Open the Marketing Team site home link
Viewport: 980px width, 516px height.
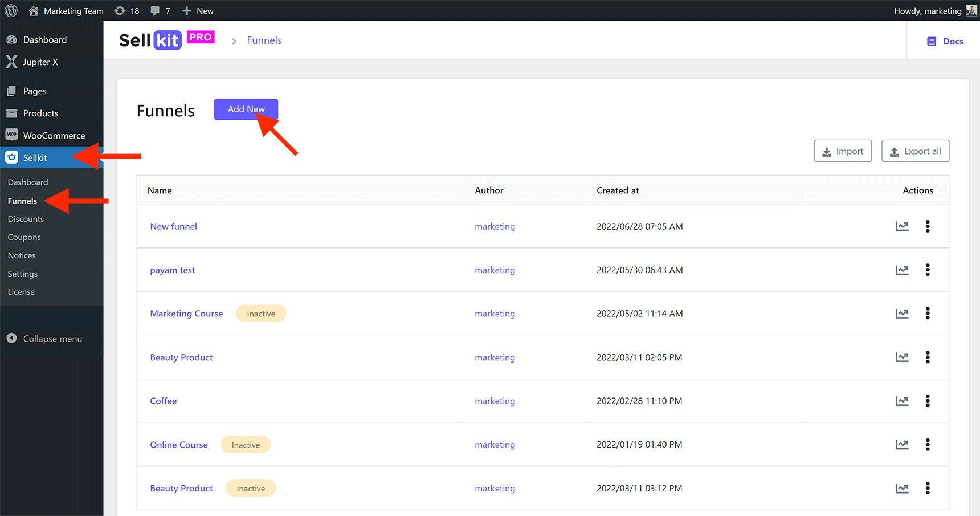pyautogui.click(x=66, y=11)
